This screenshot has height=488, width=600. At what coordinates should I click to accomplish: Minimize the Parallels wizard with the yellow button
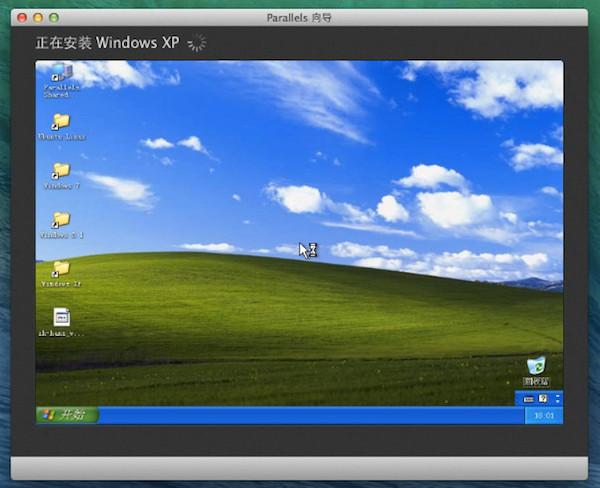coord(38,18)
